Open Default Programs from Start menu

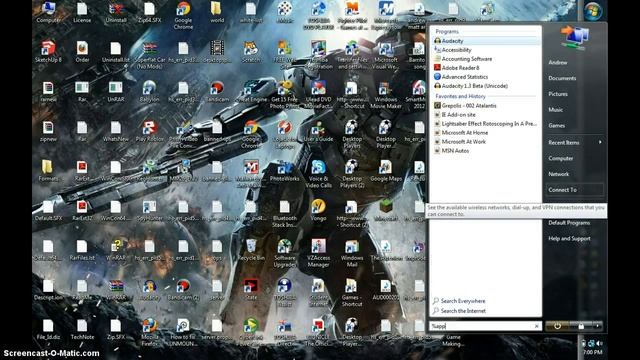pos(569,223)
